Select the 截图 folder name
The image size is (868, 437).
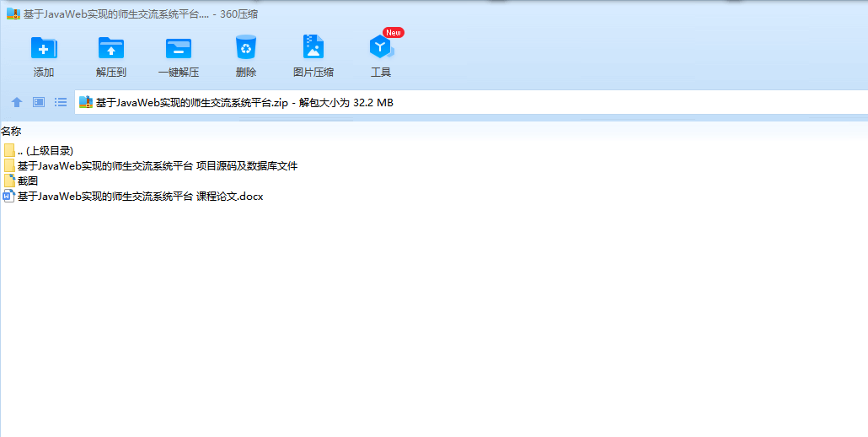[x=28, y=181]
